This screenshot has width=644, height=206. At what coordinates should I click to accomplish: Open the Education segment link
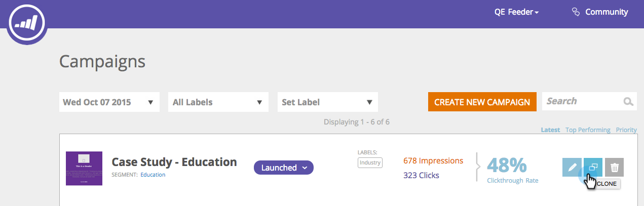point(153,175)
